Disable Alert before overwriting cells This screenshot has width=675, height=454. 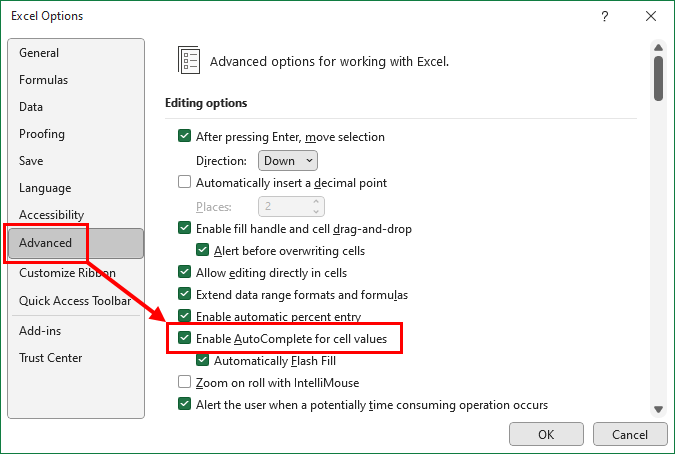coord(202,250)
